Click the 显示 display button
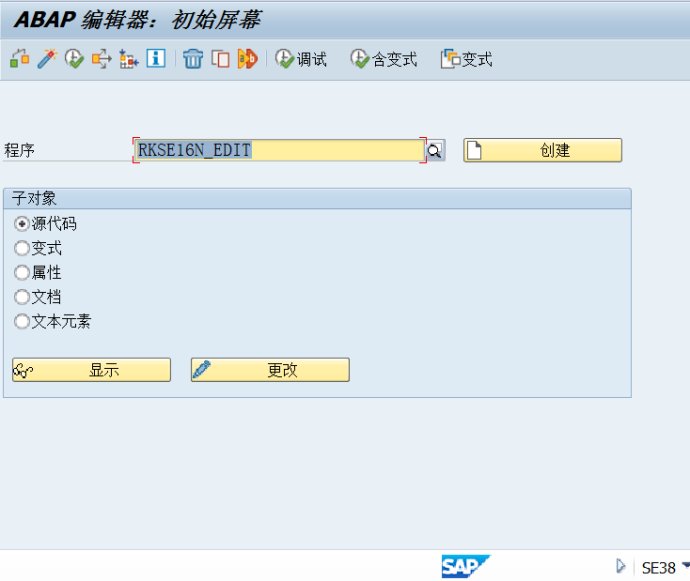Image resolution: width=690 pixels, height=581 pixels. click(x=92, y=370)
